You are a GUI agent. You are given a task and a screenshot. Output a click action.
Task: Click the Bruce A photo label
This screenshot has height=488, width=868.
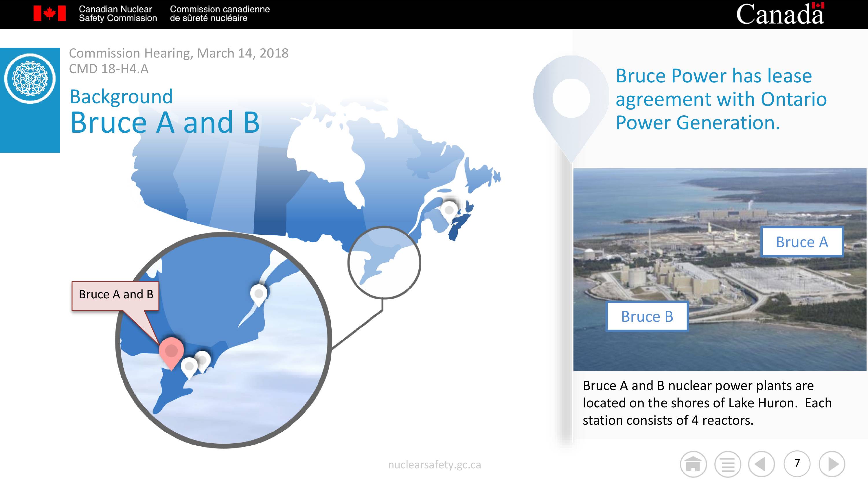(802, 242)
